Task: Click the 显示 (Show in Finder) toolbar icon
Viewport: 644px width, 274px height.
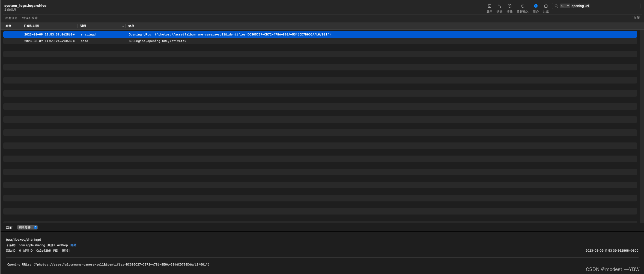Action: pyautogui.click(x=489, y=6)
